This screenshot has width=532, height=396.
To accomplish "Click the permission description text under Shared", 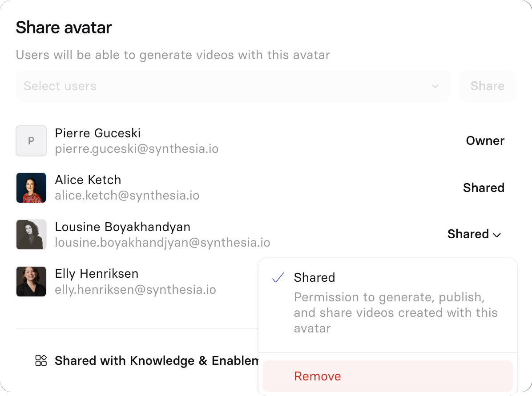I will pyautogui.click(x=395, y=312).
